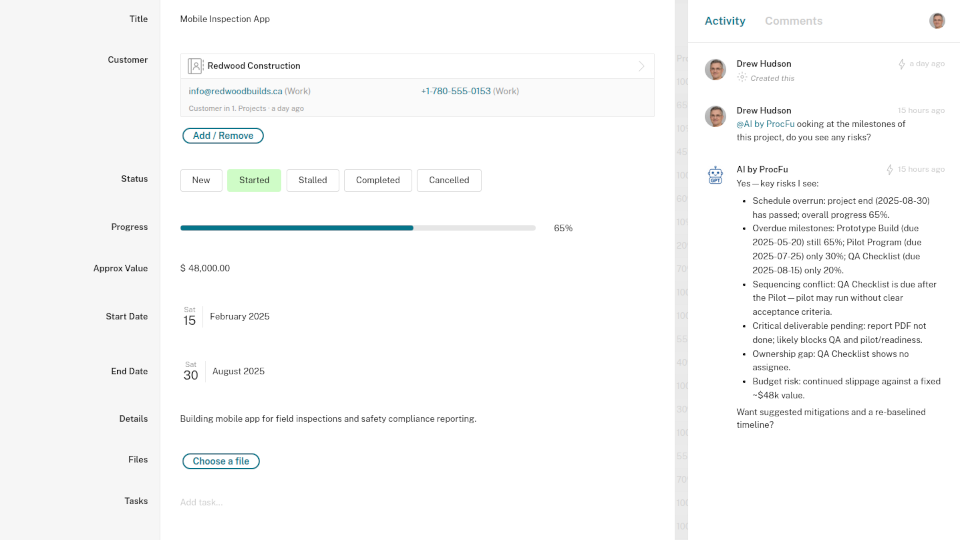Click the Redwood Construction customer contact icon
Screen dimensions: 960x540
196,66
